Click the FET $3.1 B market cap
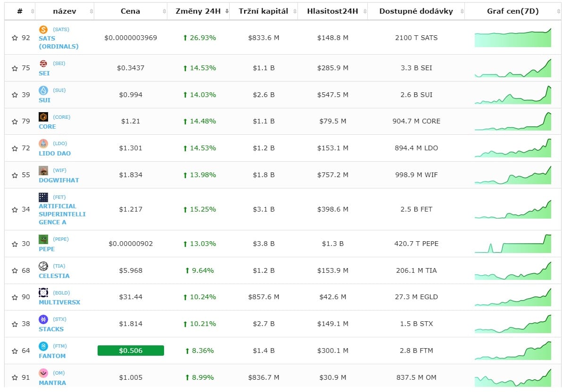The width and height of the screenshot is (562, 392). [264, 209]
